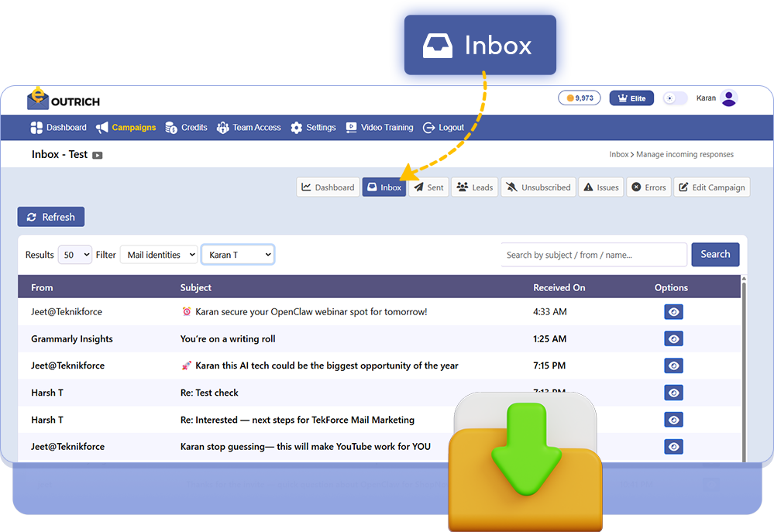The width and height of the screenshot is (774, 532).
Task: Expand the Results 50 dropdown
Action: tap(75, 255)
